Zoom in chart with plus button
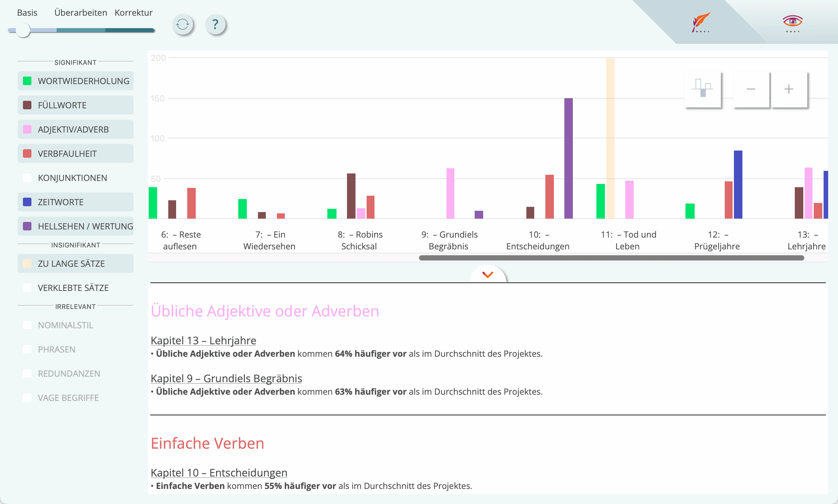Viewport: 838px width, 504px height. click(x=789, y=89)
